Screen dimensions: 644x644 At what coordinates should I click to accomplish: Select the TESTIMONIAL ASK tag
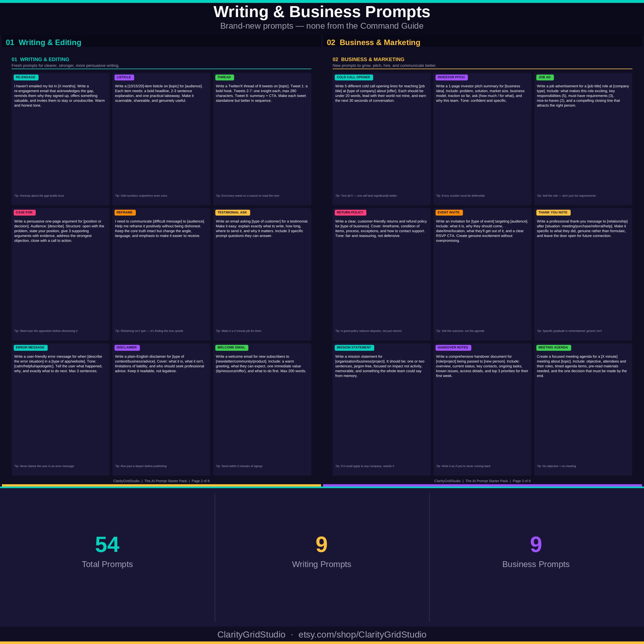coord(233,212)
